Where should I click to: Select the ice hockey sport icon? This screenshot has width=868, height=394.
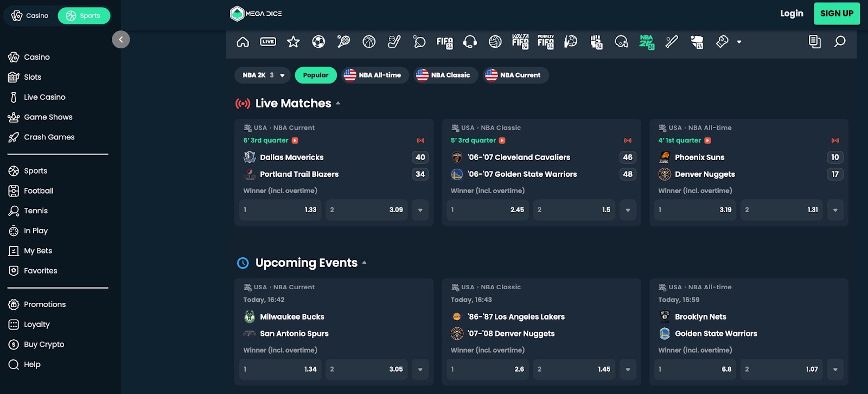(394, 42)
